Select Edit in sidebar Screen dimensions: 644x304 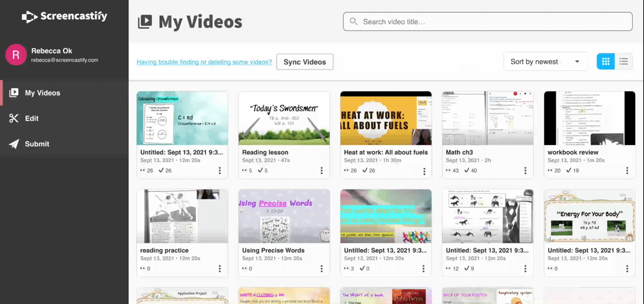(64, 118)
